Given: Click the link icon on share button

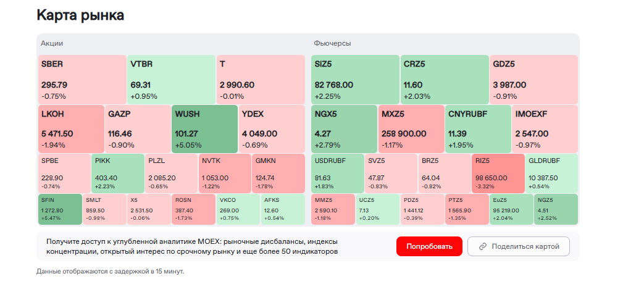Looking at the screenshot, I should coord(482,246).
